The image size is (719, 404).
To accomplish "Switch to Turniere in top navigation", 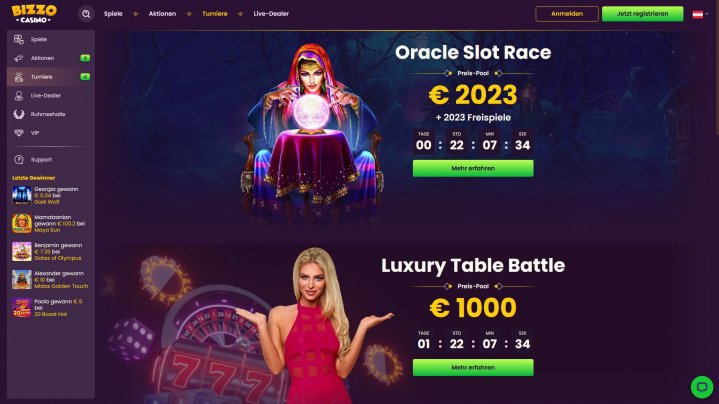I will tap(215, 14).
